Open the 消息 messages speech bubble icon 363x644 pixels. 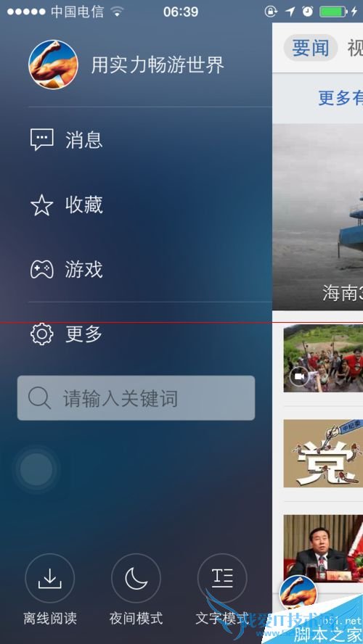click(41, 140)
